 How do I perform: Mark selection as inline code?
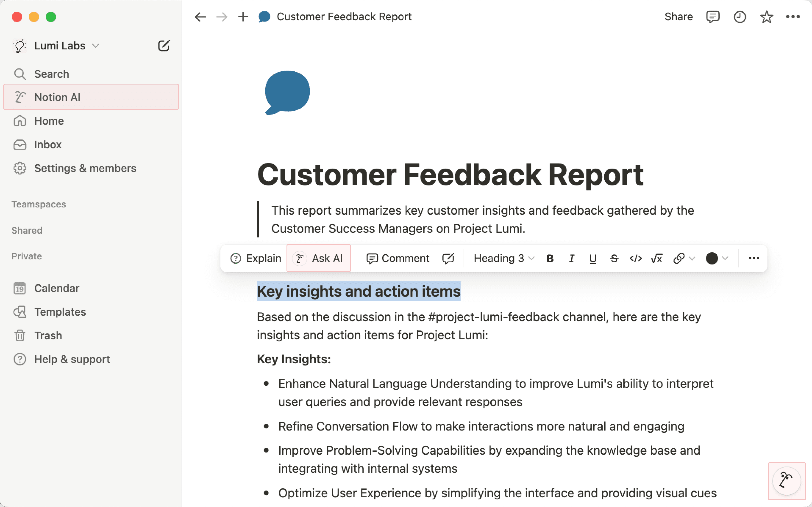[635, 259]
